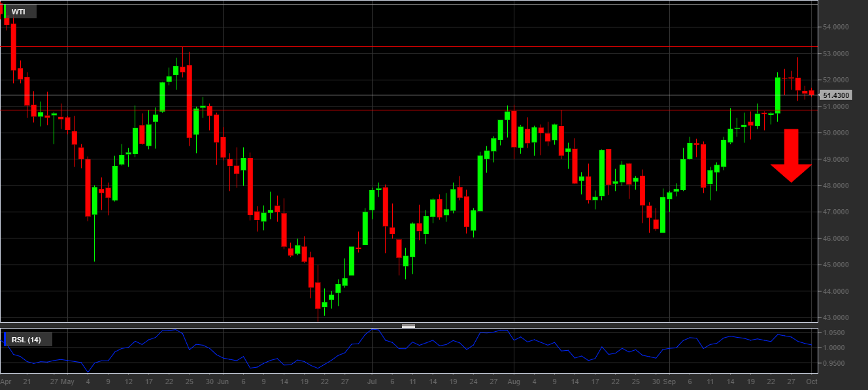Select the Sep date on time axis
The image size is (868, 390).
pos(669,381)
